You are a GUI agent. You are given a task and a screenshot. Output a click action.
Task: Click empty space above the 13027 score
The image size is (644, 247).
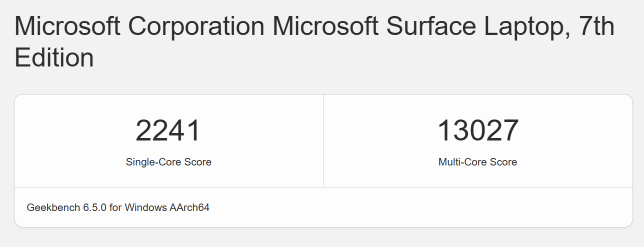pos(477,105)
